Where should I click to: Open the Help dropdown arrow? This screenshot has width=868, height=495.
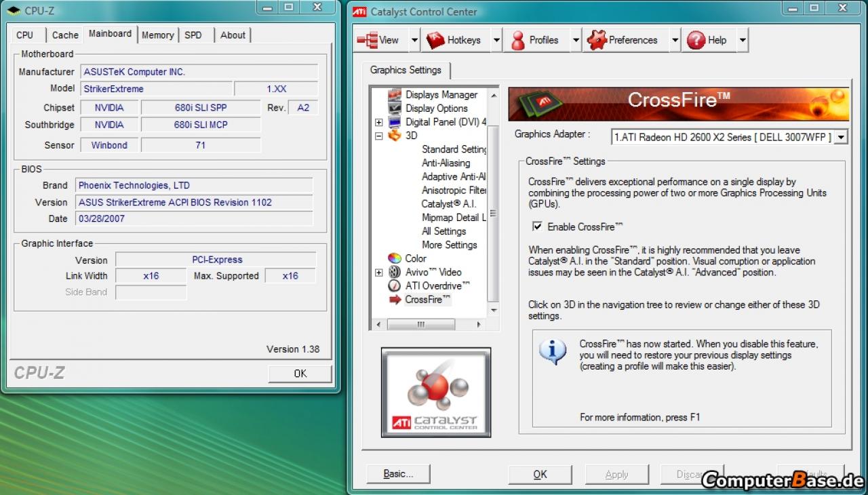(743, 40)
